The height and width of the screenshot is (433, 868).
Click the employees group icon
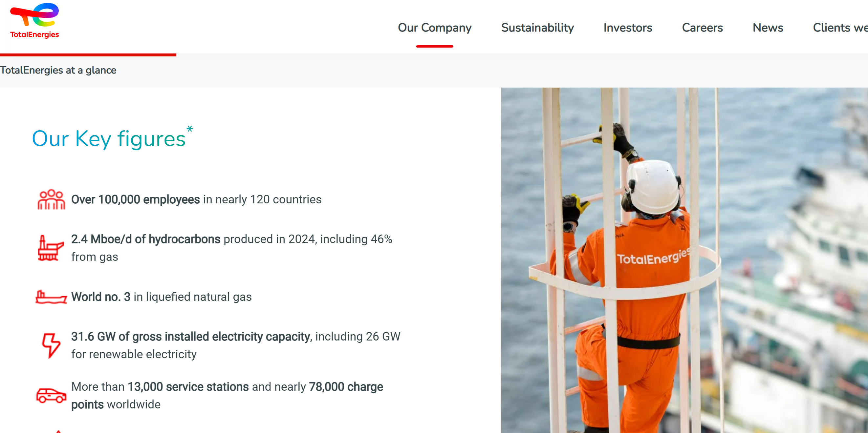51,200
